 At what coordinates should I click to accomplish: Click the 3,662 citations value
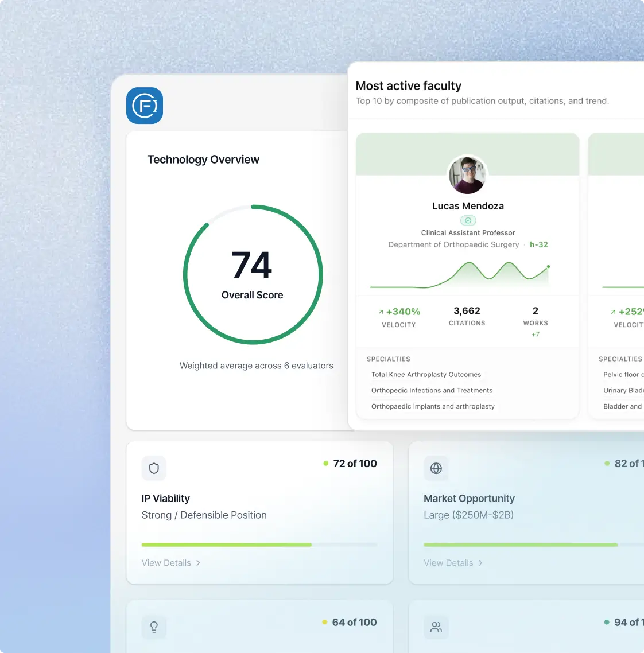[x=467, y=310]
